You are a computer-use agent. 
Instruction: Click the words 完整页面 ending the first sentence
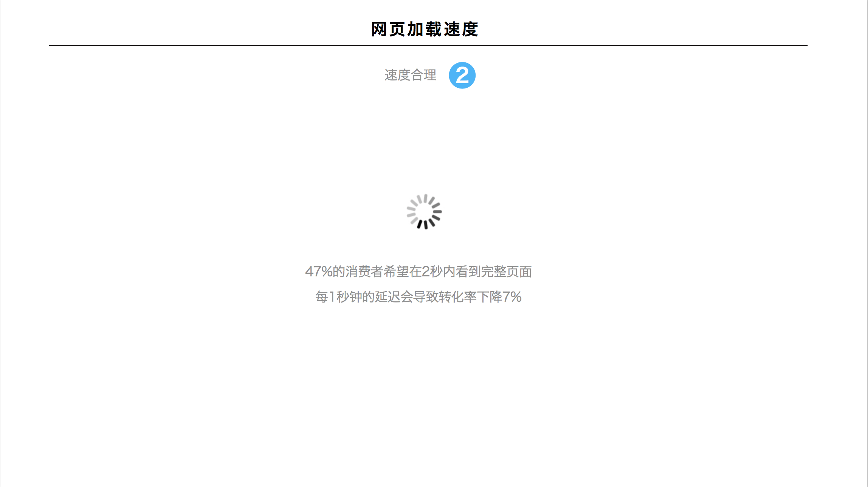click(507, 271)
